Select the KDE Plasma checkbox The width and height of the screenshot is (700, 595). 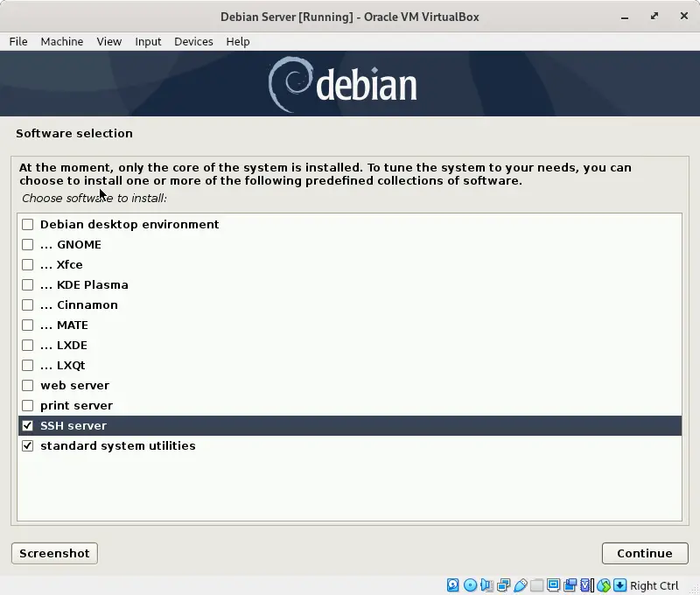coord(28,284)
